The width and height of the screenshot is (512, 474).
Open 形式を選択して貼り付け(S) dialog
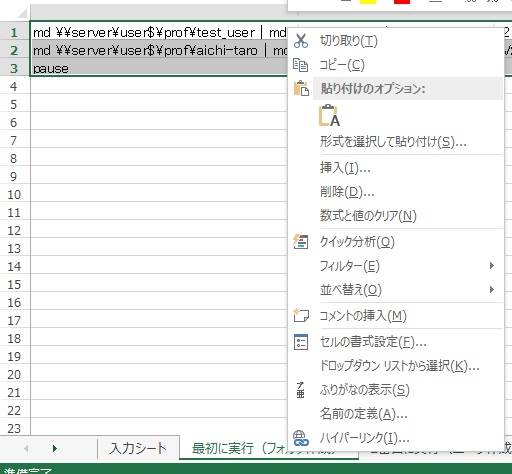click(393, 142)
